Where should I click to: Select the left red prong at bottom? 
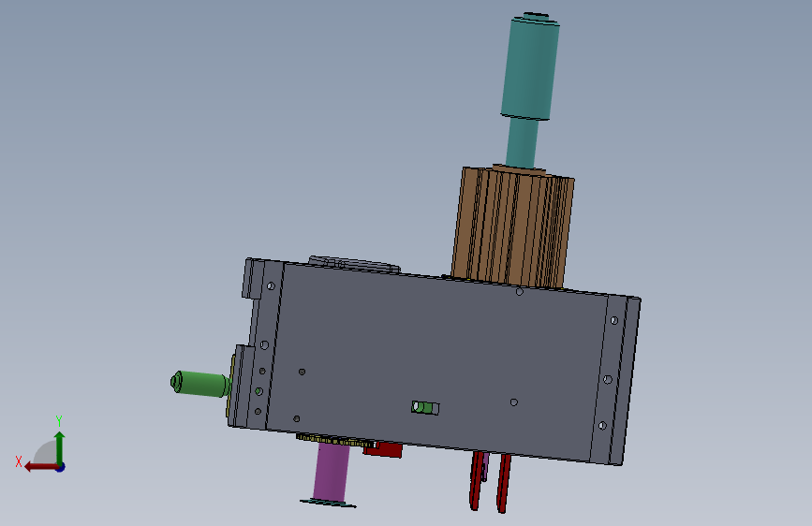(x=477, y=480)
